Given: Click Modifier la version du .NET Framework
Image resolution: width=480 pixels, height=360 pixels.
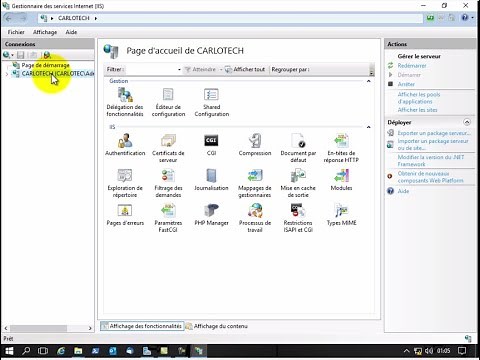Looking at the screenshot, I should [431, 161].
